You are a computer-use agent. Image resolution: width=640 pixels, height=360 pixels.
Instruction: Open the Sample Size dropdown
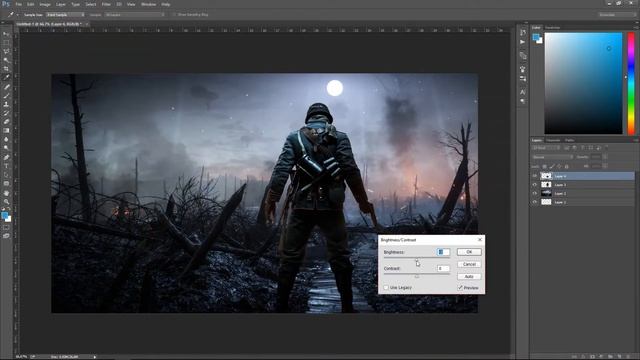coord(65,15)
